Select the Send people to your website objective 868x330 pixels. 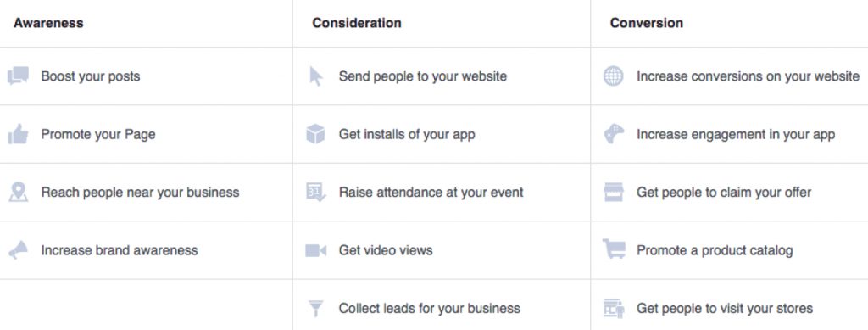point(441,76)
